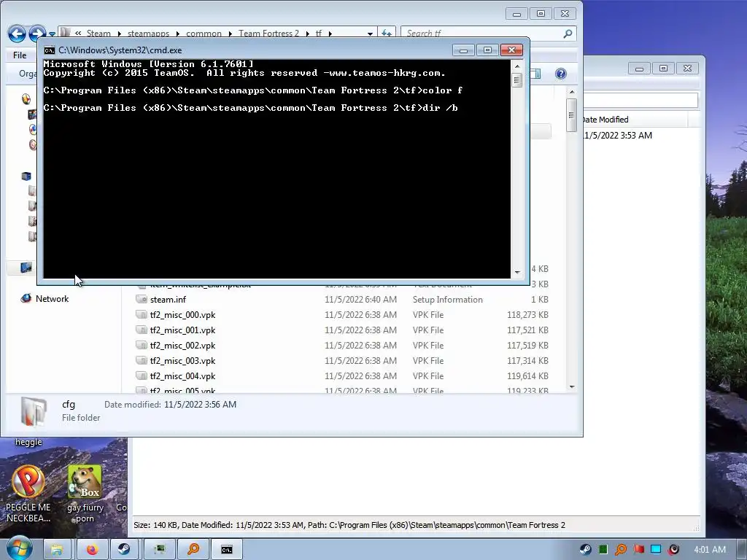This screenshot has width=747, height=560.
Task: Go back using Explorer's Back arrow
Action: [18, 34]
